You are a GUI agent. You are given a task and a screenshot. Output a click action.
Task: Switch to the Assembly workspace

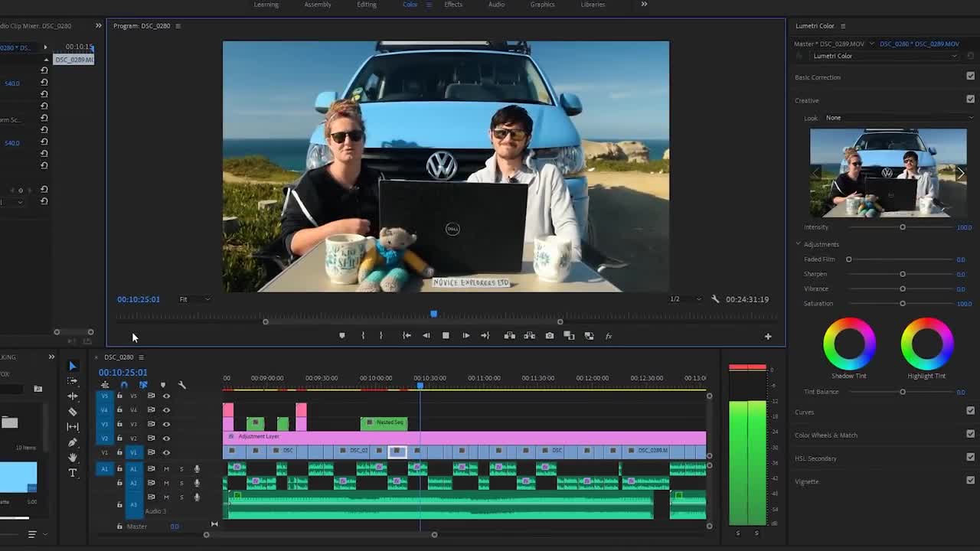(x=318, y=5)
